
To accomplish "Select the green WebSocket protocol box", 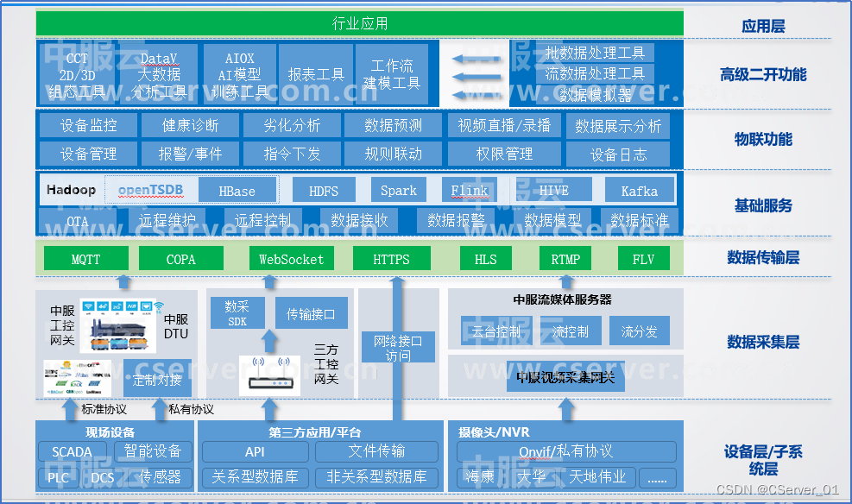I will tap(291, 259).
